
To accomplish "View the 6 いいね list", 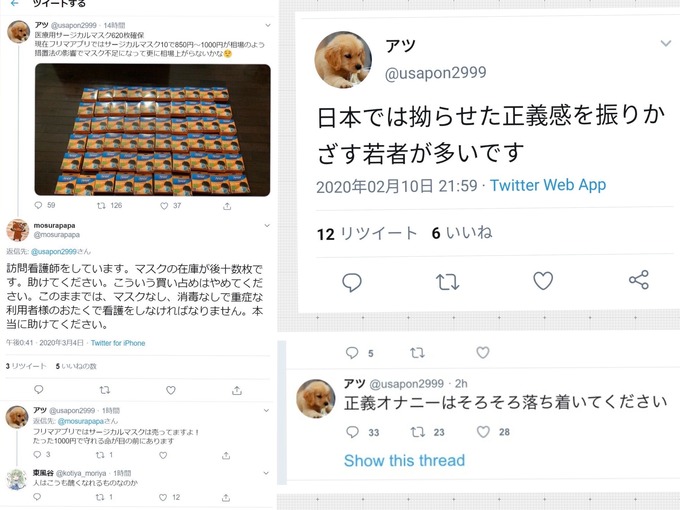I will (x=462, y=233).
